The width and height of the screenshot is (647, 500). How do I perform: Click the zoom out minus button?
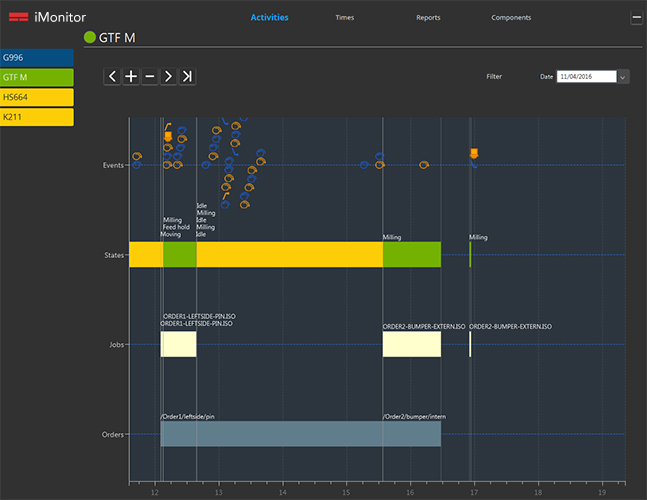click(149, 76)
